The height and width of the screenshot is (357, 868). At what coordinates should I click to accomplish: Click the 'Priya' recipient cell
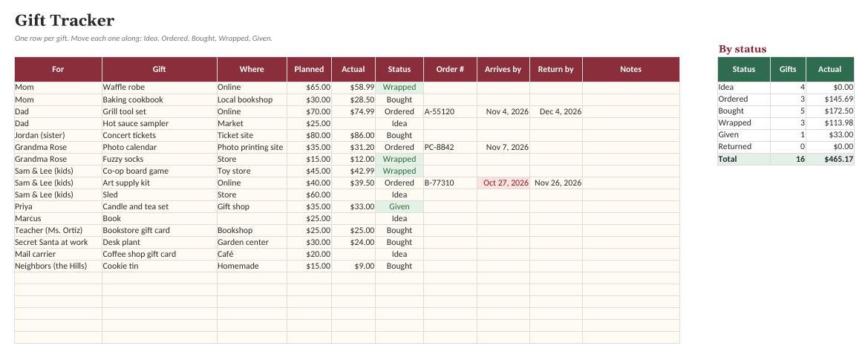coord(58,206)
